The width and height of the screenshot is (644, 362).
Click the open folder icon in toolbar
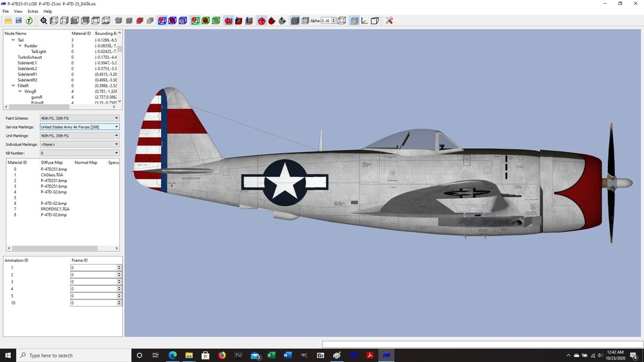coord(8,21)
